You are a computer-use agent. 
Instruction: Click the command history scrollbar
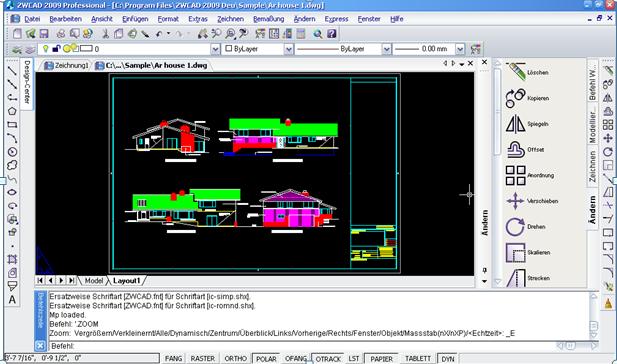pos(594,316)
